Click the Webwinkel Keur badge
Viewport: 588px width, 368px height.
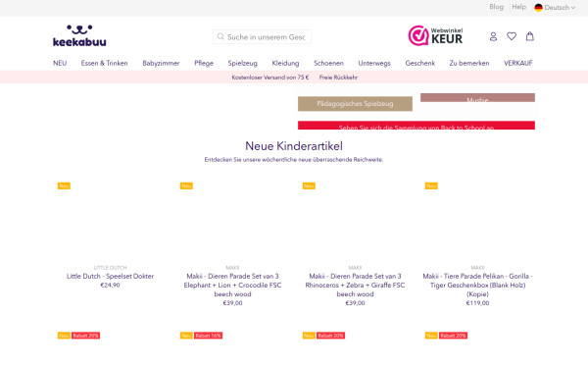pyautogui.click(x=435, y=35)
